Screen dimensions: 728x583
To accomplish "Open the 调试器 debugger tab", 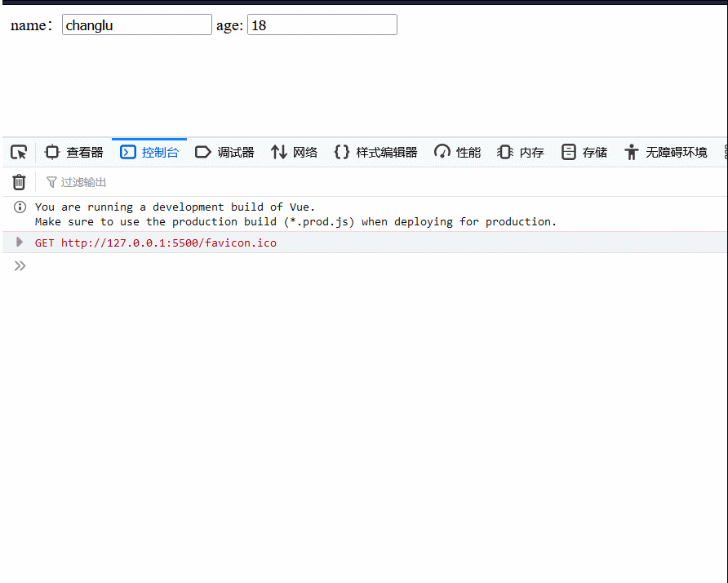I will pyautogui.click(x=224, y=153).
